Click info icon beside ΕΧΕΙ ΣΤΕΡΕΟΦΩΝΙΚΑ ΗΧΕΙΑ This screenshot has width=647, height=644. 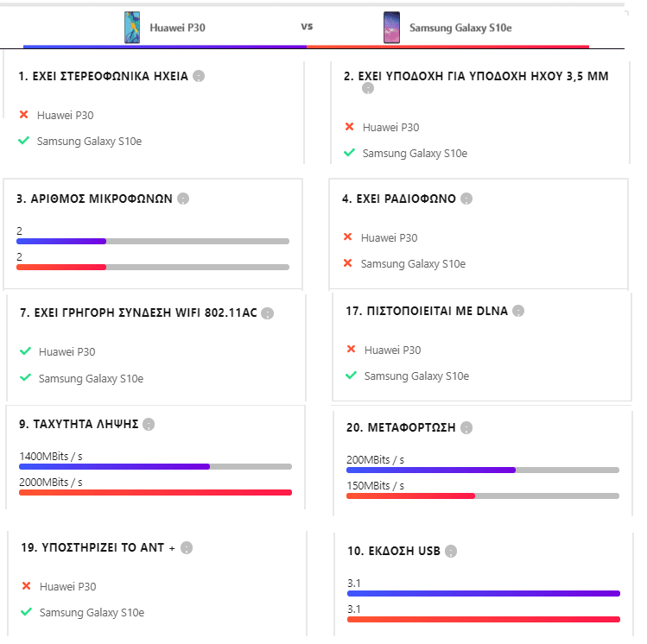(x=199, y=76)
